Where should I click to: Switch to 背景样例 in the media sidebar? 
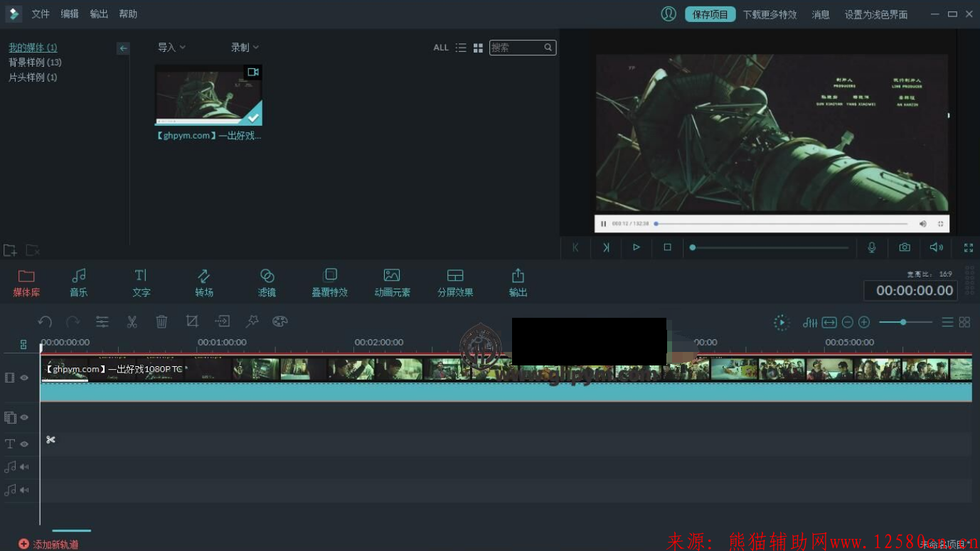click(x=35, y=62)
